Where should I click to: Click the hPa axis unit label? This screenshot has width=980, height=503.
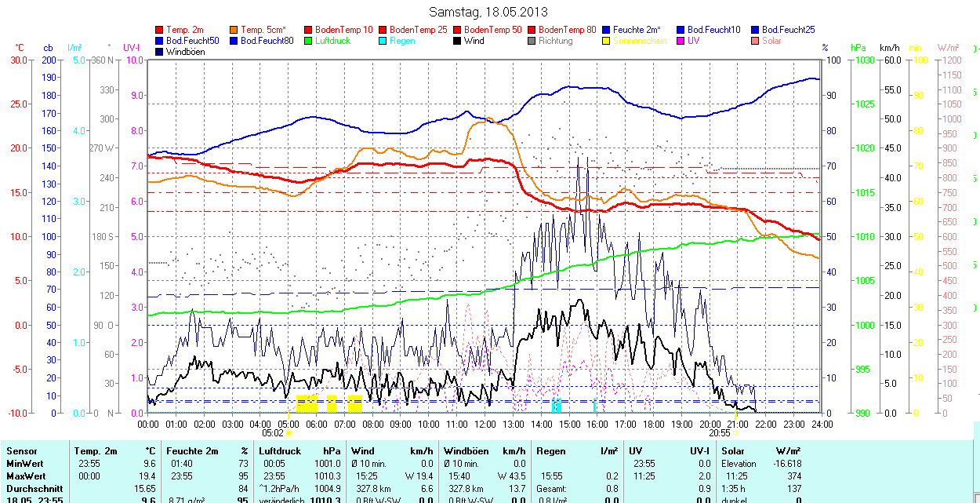pos(858,48)
